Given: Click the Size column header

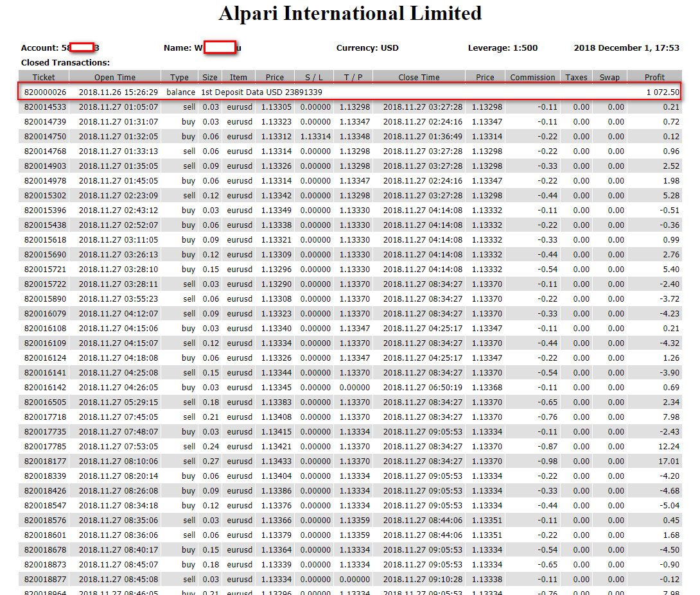Looking at the screenshot, I should click(x=210, y=77).
